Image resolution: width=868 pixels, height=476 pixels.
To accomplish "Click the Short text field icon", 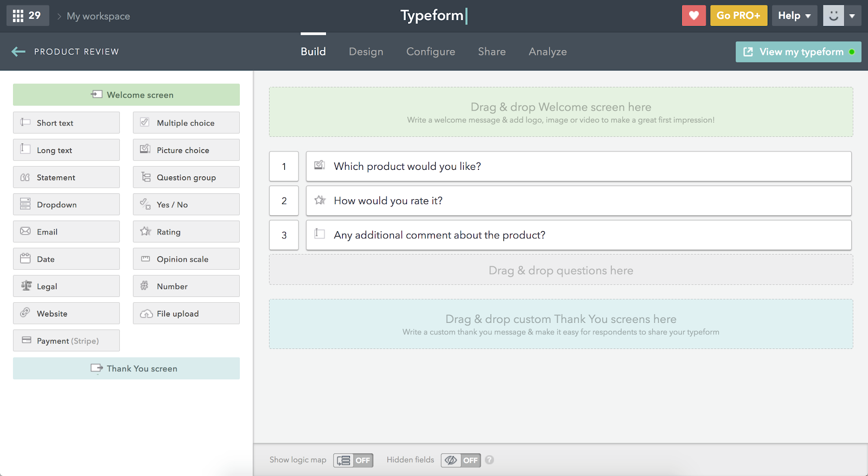I will click(25, 122).
